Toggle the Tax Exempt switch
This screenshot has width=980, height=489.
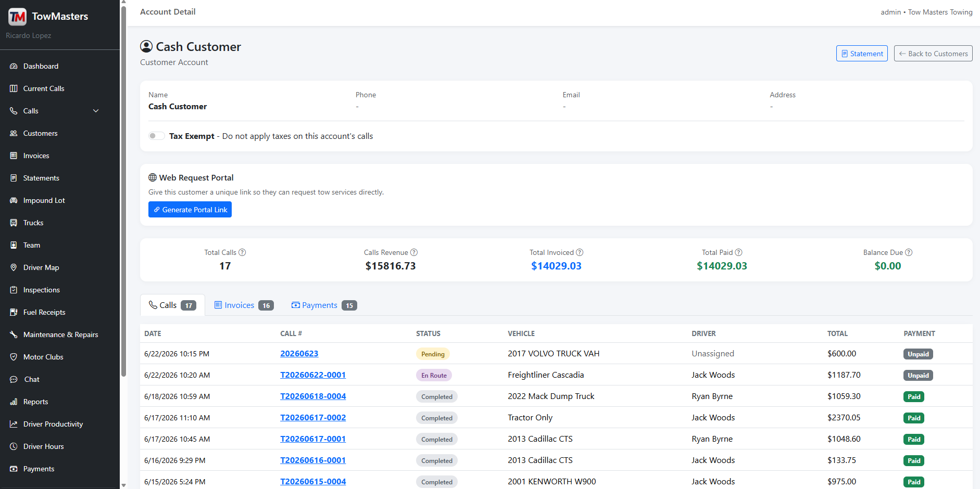point(156,136)
